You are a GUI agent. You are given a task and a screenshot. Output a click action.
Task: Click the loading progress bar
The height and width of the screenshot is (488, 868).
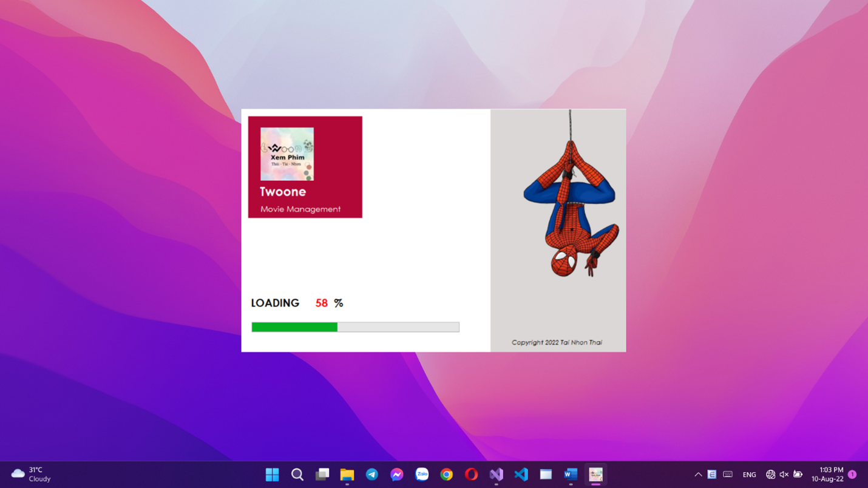(355, 327)
